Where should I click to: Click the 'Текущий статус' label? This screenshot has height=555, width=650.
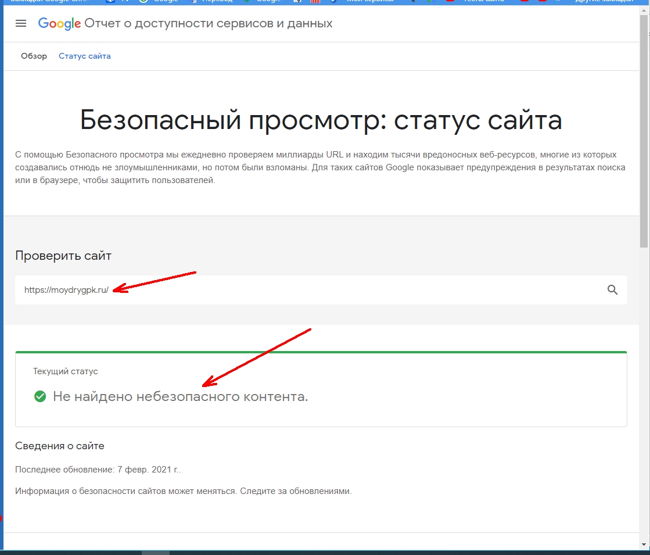point(65,371)
